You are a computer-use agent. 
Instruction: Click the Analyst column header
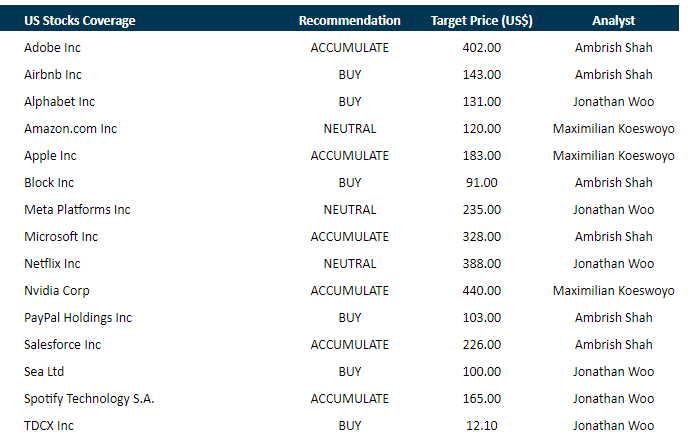613,21
